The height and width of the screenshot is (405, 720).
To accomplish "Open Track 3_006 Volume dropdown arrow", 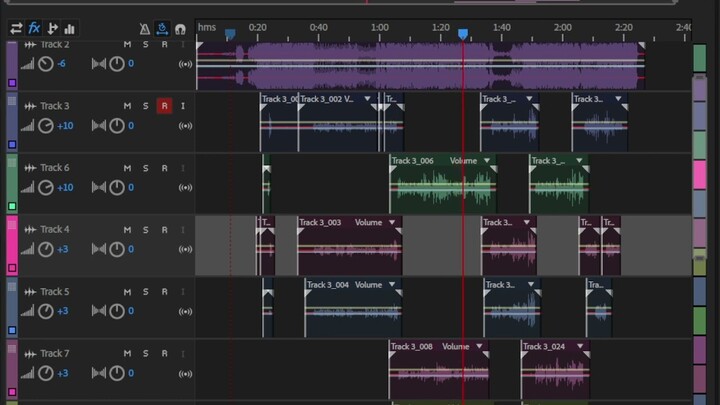I will 487,161.
